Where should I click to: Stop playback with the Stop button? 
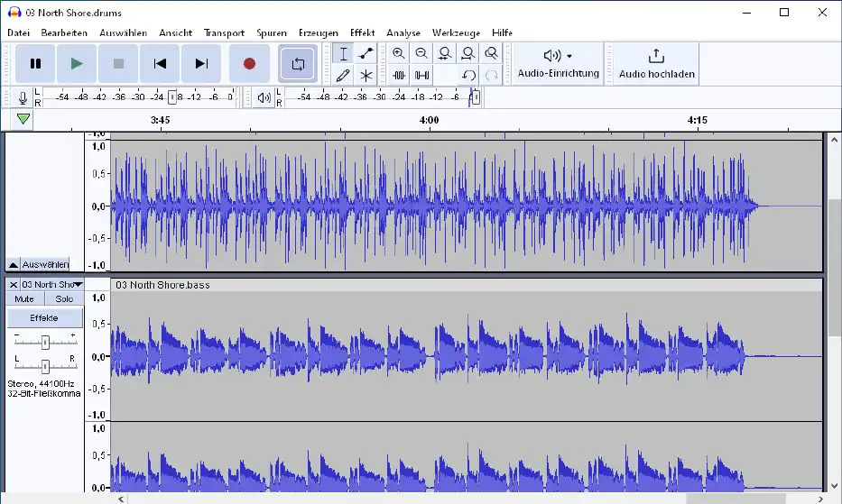(x=119, y=64)
